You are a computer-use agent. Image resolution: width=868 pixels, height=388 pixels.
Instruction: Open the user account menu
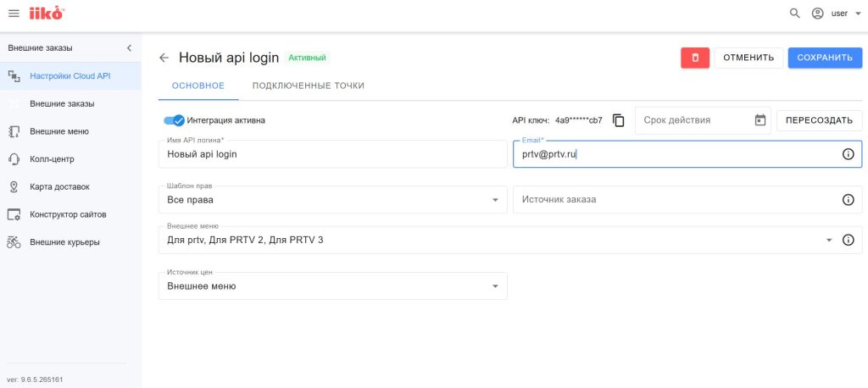[836, 14]
